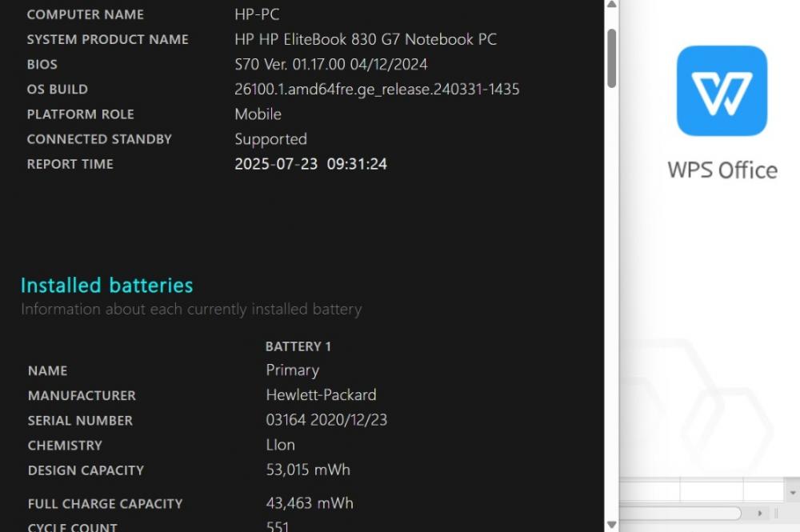Click the Installed batteries heading
800x532 pixels.
click(106, 285)
